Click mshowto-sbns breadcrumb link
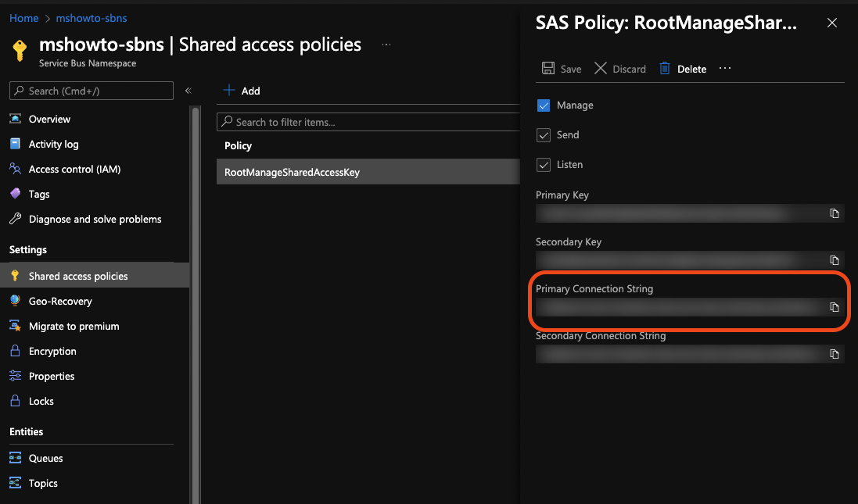Viewport: 858px width, 504px height. point(92,18)
